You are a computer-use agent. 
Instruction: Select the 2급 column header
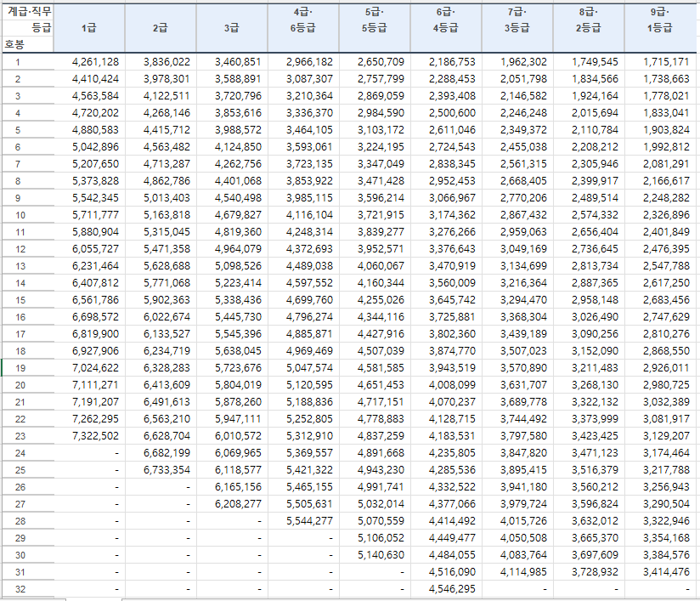pyautogui.click(x=161, y=28)
